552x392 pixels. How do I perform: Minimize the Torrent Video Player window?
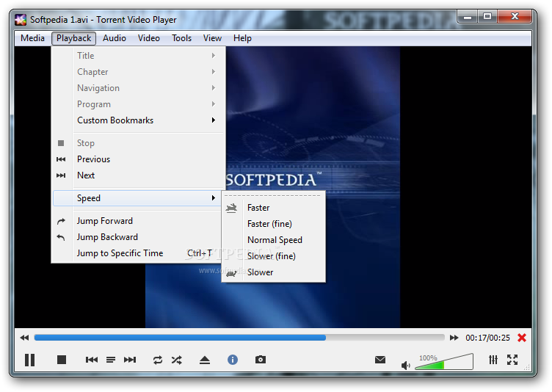click(x=468, y=17)
